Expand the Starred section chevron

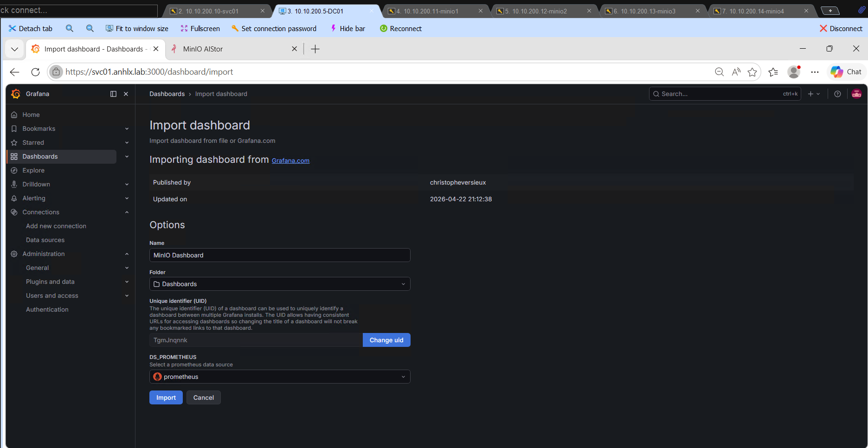(x=127, y=143)
